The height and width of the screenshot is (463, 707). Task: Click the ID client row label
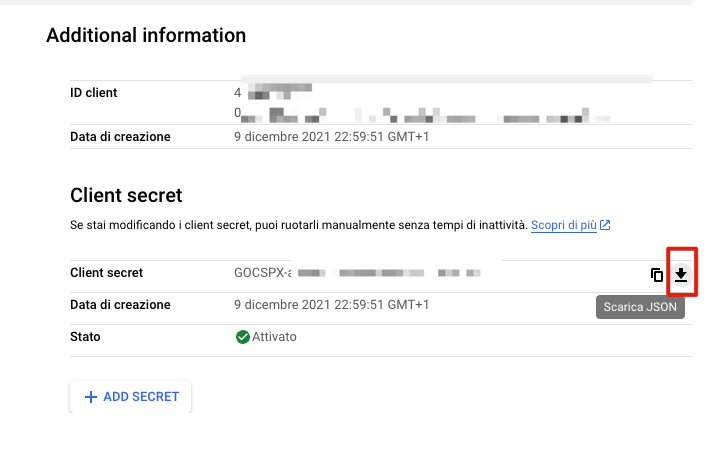click(93, 92)
